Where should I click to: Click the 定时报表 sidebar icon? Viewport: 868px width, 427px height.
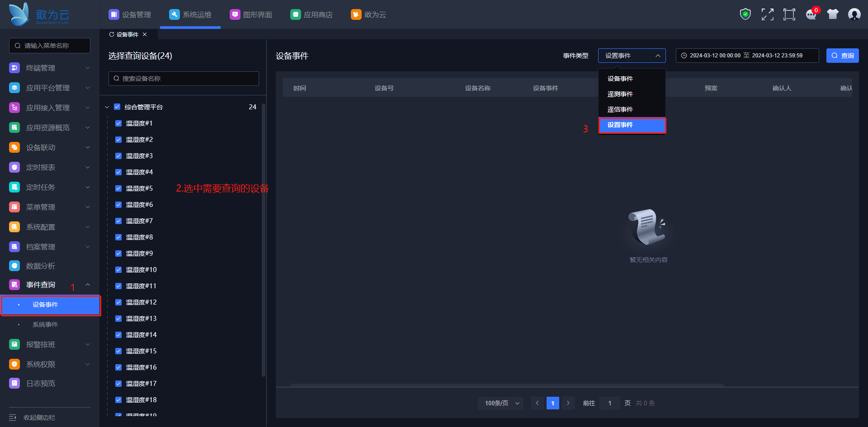[x=14, y=167]
